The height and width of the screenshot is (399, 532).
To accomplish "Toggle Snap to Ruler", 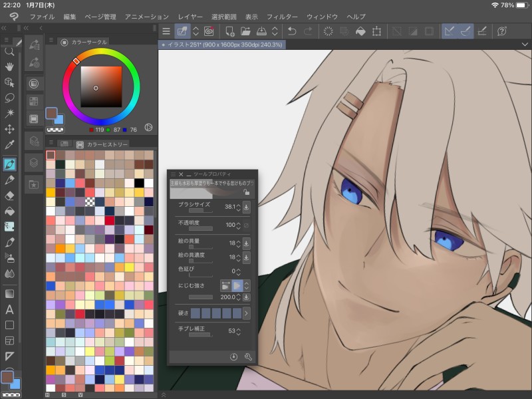I will coord(450,31).
